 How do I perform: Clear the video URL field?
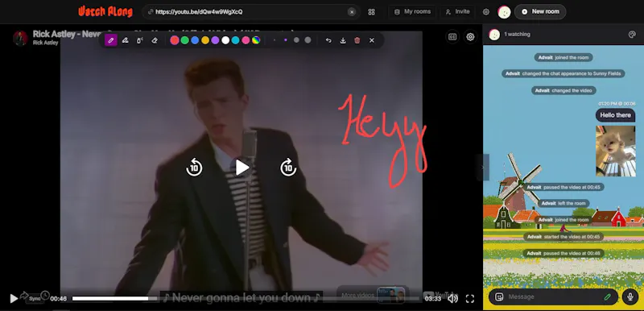click(x=352, y=12)
